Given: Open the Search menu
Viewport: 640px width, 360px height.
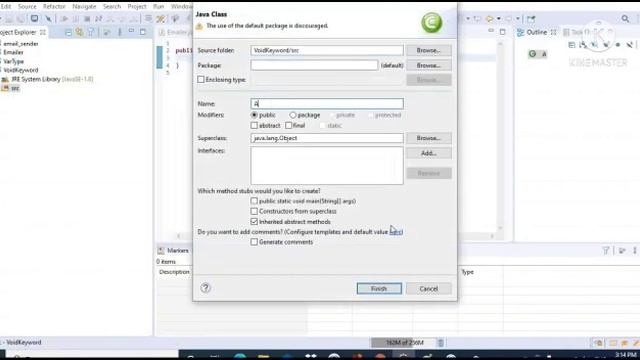Looking at the screenshot, I should click(112, 7).
